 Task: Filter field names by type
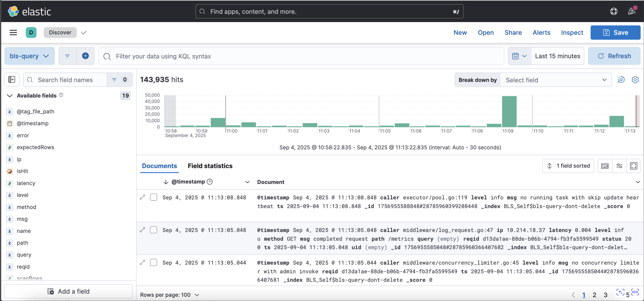tap(119, 80)
